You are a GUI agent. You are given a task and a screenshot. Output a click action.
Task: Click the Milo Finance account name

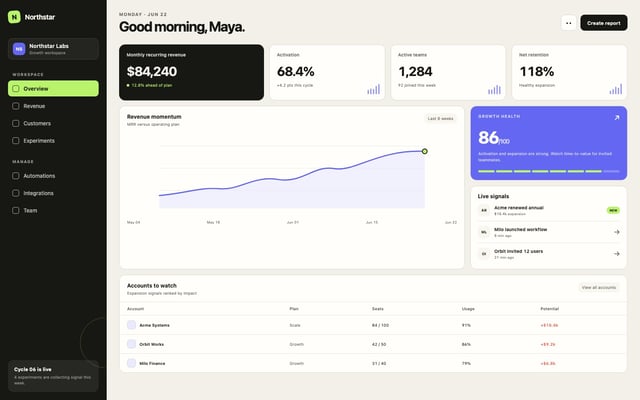tap(152, 363)
